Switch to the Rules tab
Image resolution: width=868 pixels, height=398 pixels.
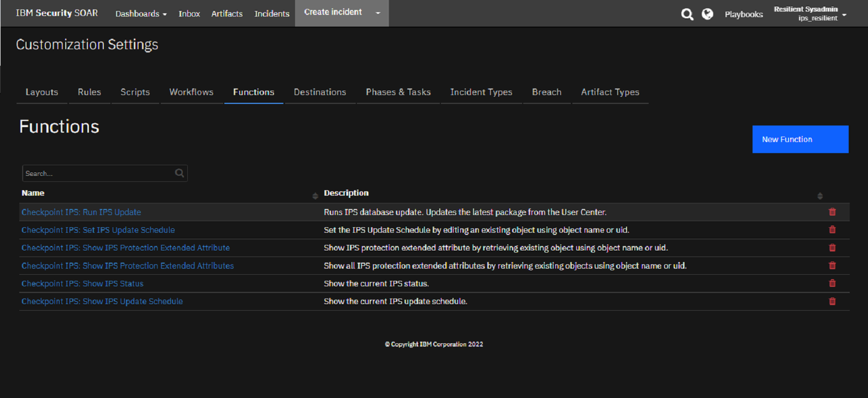[x=90, y=92]
